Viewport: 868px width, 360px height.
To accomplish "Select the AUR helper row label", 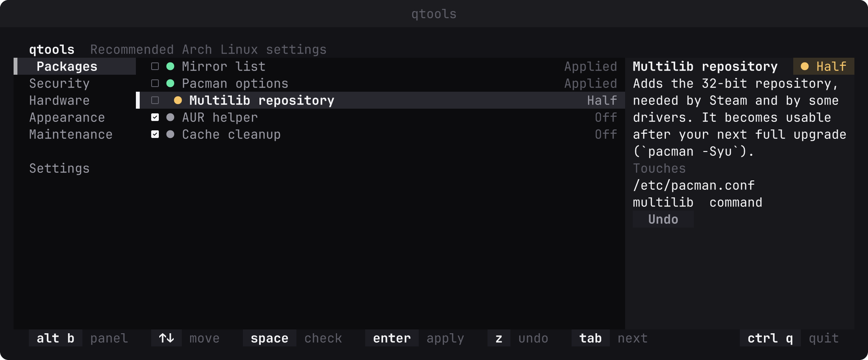I will pyautogui.click(x=220, y=117).
